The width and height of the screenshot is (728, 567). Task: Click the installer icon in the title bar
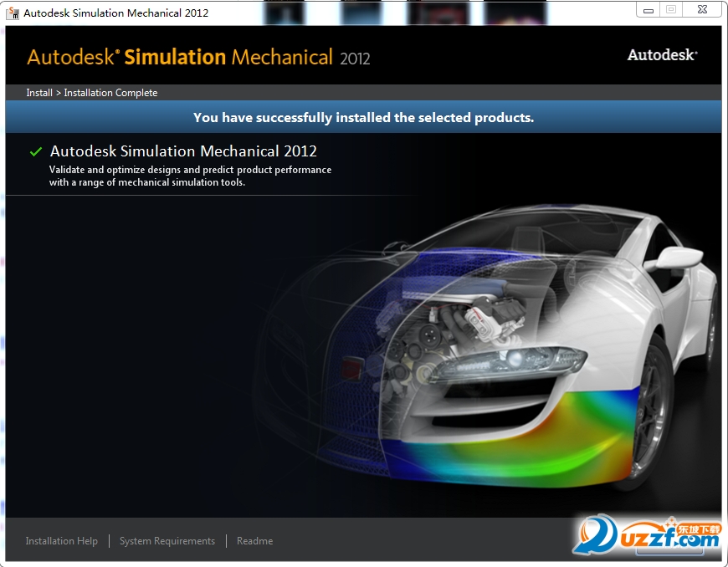click(x=13, y=13)
